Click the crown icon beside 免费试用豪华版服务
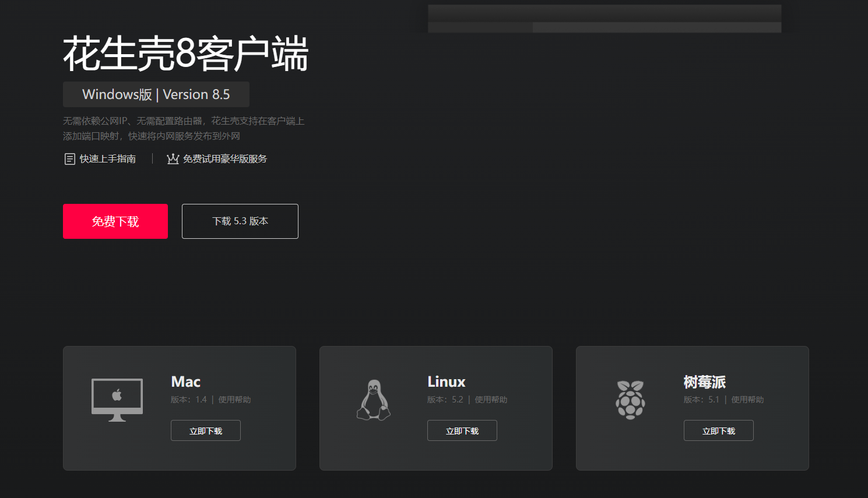Screen dimensions: 868x498 point(173,159)
